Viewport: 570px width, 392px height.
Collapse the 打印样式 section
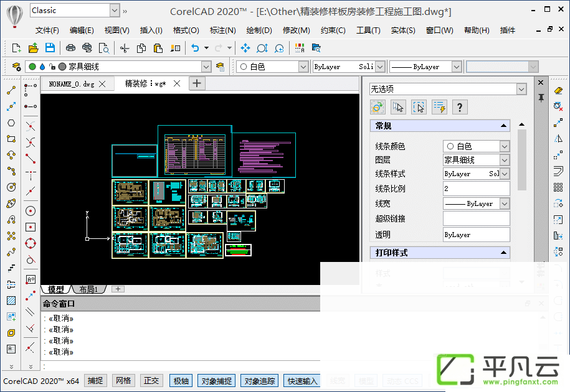point(503,252)
